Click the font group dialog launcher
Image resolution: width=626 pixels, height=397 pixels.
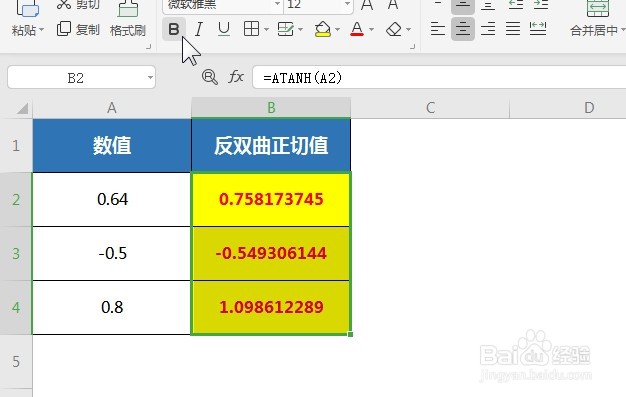point(412,47)
